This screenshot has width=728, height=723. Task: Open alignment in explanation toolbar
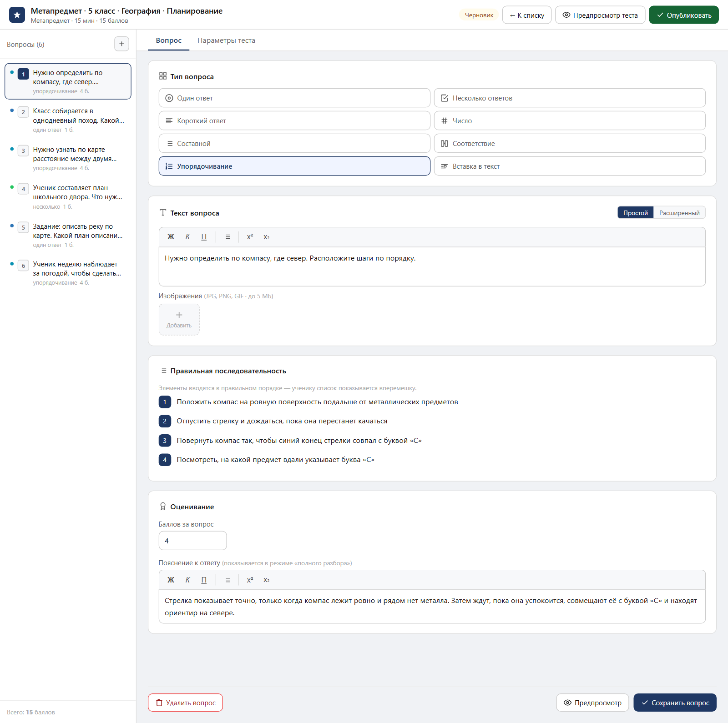(228, 580)
